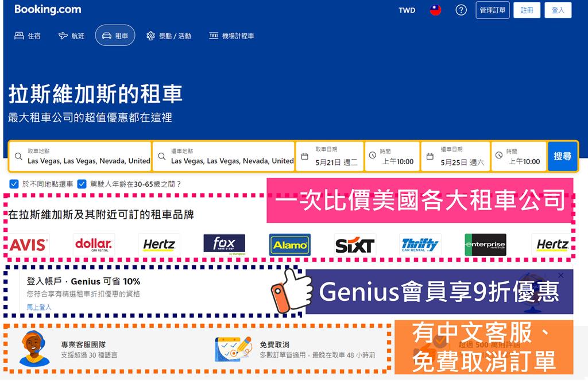588x391 pixels.
Task: Open language selector via the Taiwan flag icon
Action: [x=435, y=10]
